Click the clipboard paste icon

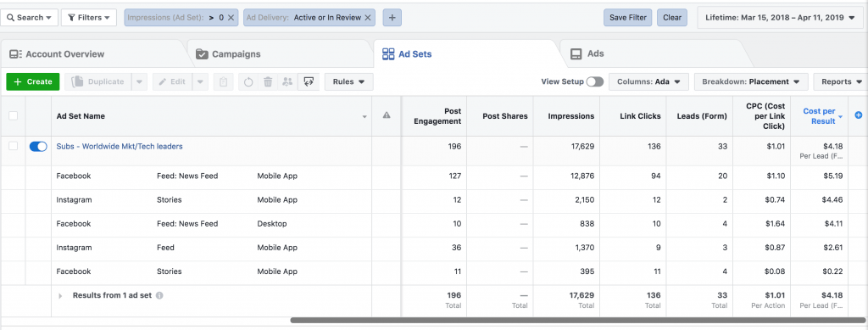tap(223, 81)
